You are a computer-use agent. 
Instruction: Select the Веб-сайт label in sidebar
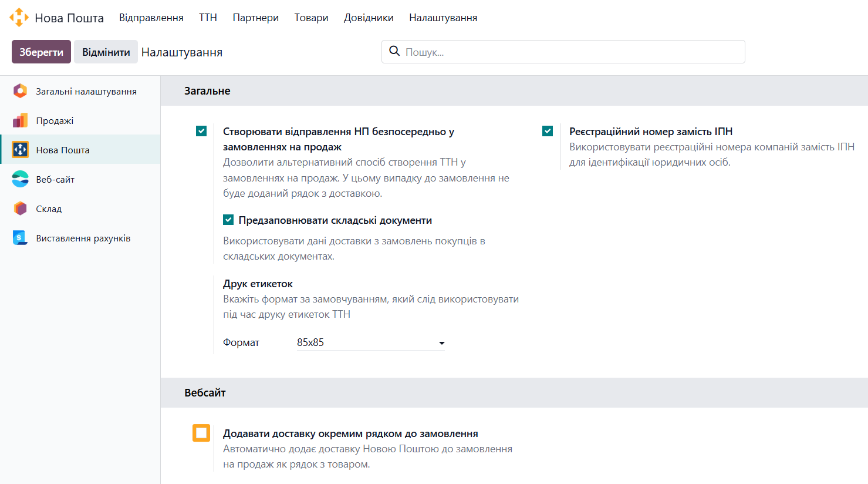click(x=55, y=180)
